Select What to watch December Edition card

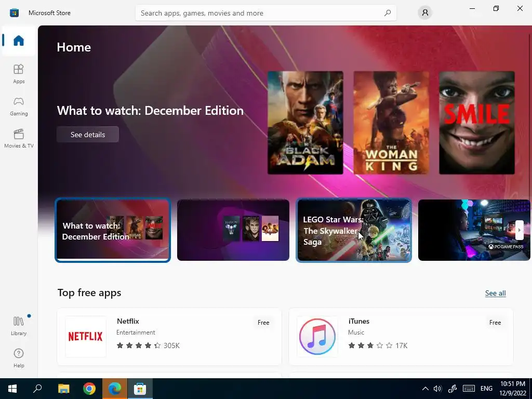[113, 230]
